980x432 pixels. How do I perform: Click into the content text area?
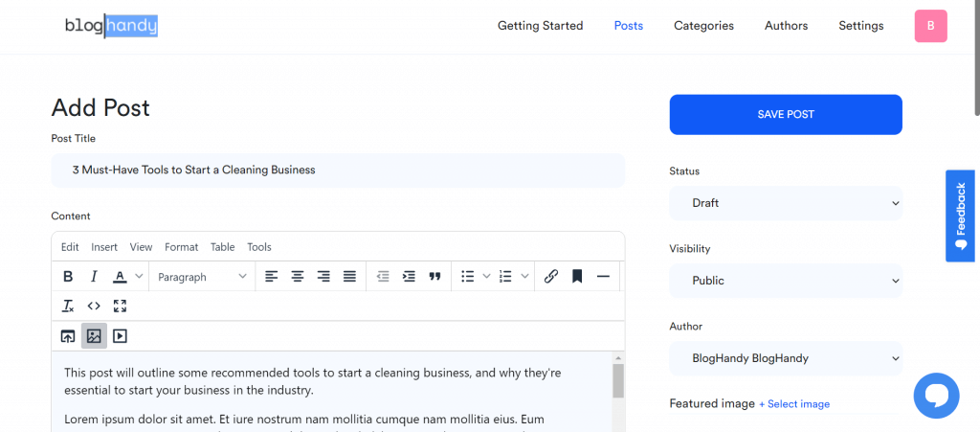(332, 392)
